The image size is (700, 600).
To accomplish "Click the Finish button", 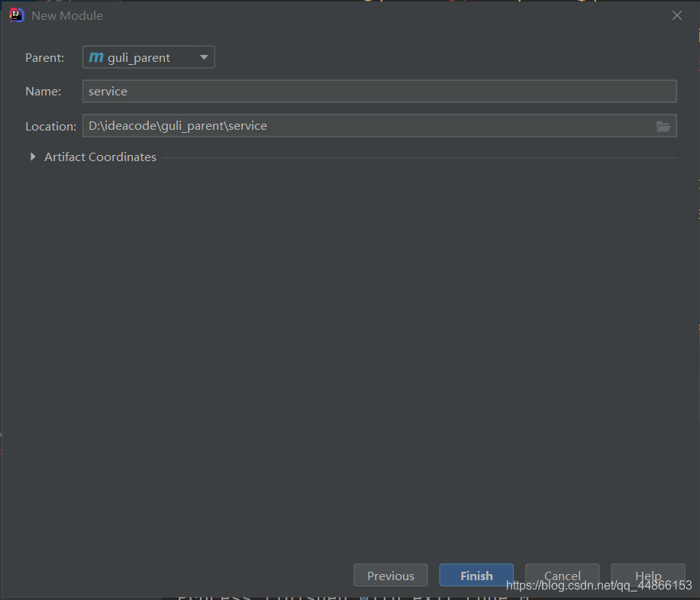I will click(476, 576).
